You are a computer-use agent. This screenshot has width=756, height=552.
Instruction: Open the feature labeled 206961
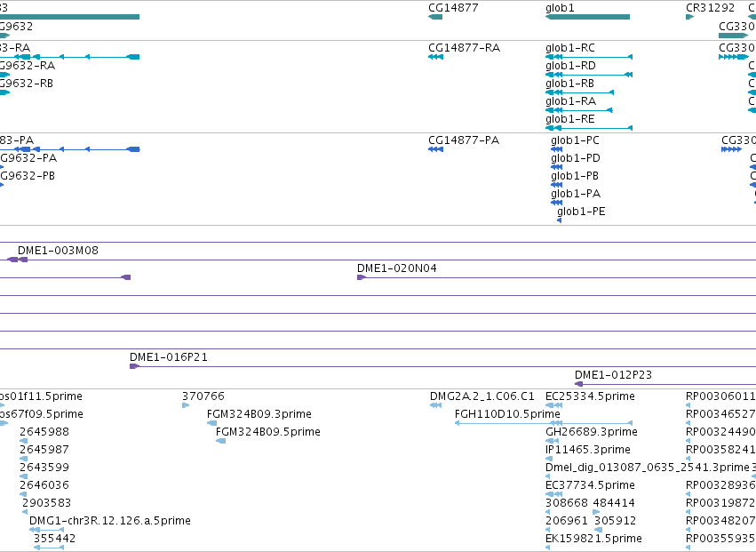[567, 521]
